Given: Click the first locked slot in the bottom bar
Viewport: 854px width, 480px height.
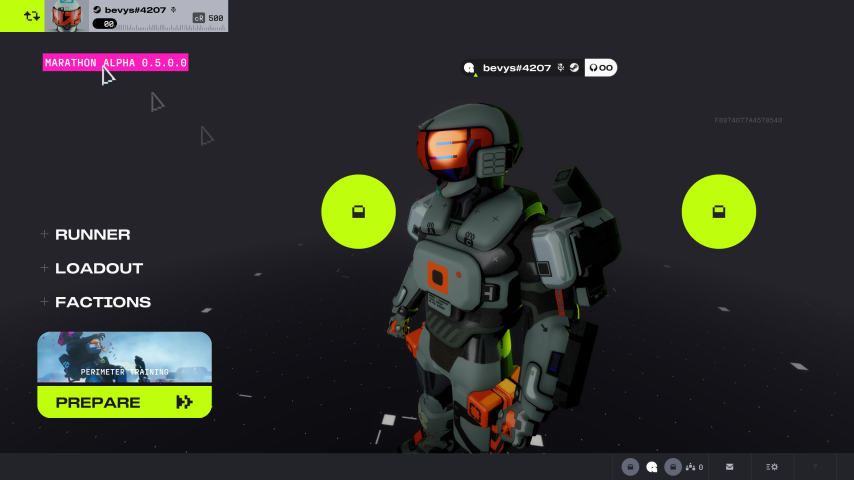Looking at the screenshot, I should coord(630,467).
